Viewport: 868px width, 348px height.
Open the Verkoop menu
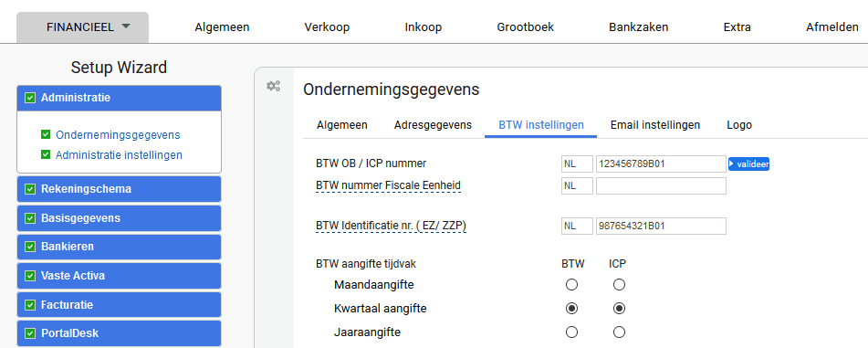click(327, 27)
